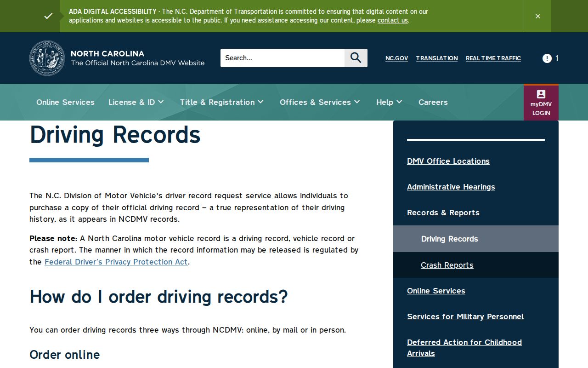The image size is (588, 368).
Task: Close the ADA accessibility banner
Action: 537,16
